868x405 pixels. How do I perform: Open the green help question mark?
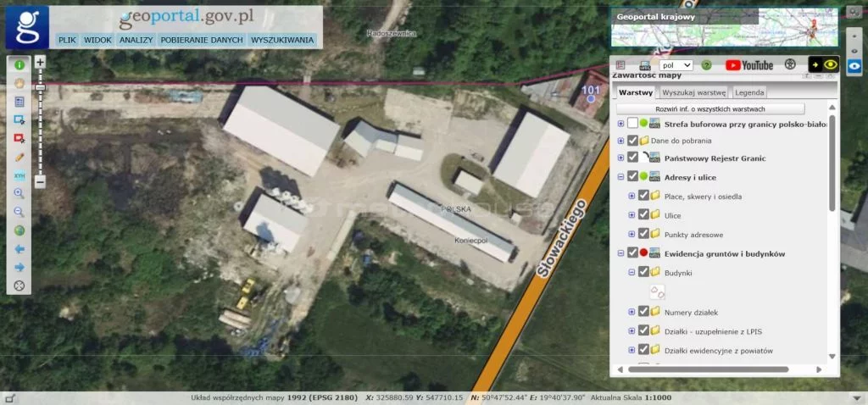coord(706,65)
